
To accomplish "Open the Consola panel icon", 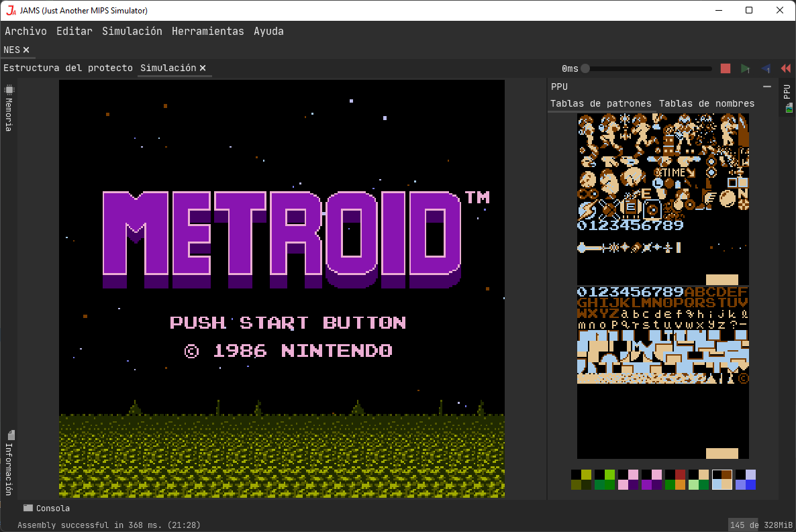I will (x=28, y=508).
